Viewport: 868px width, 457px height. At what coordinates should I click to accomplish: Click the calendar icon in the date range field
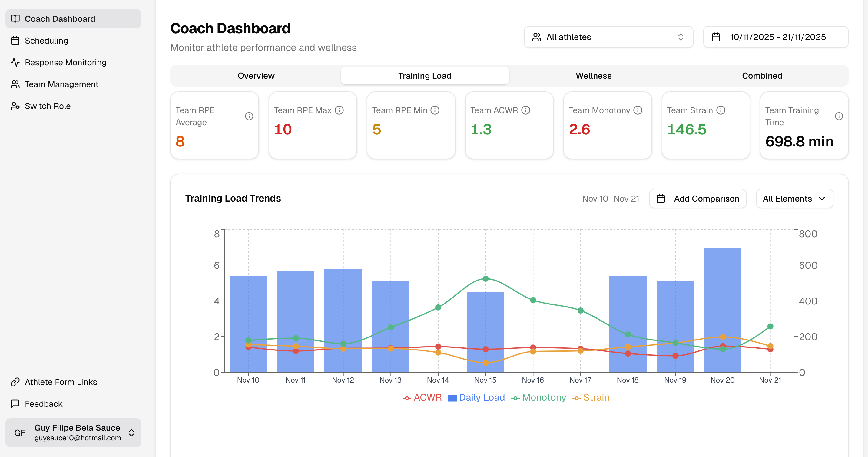[716, 37]
